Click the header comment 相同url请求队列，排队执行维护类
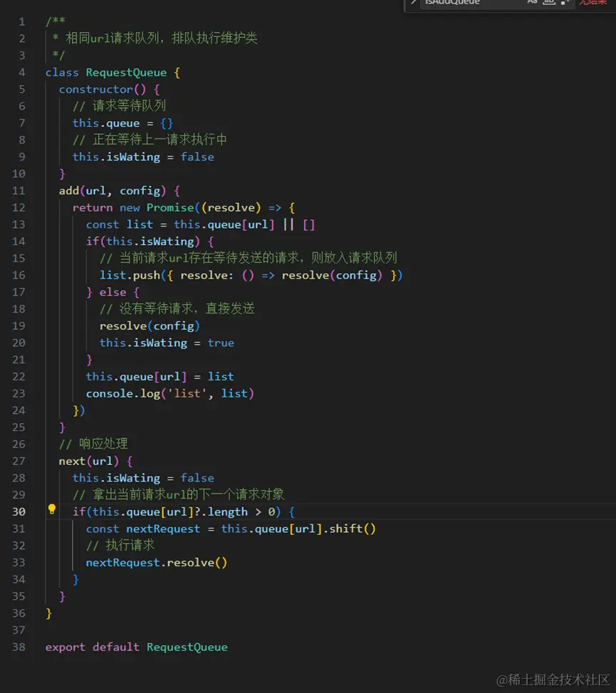Image resolution: width=616 pixels, height=693 pixels. point(161,38)
